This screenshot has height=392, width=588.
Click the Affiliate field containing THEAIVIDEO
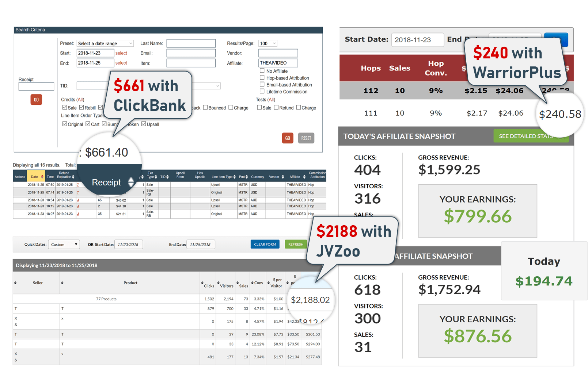pyautogui.click(x=278, y=63)
